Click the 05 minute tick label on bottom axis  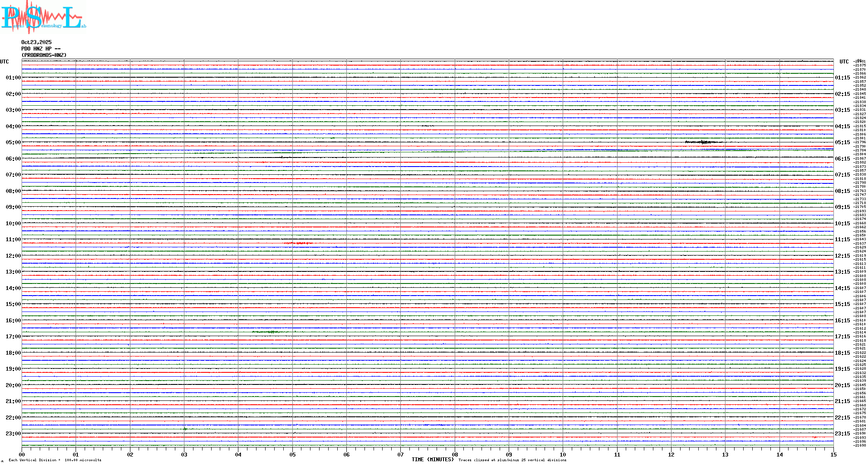292,455
